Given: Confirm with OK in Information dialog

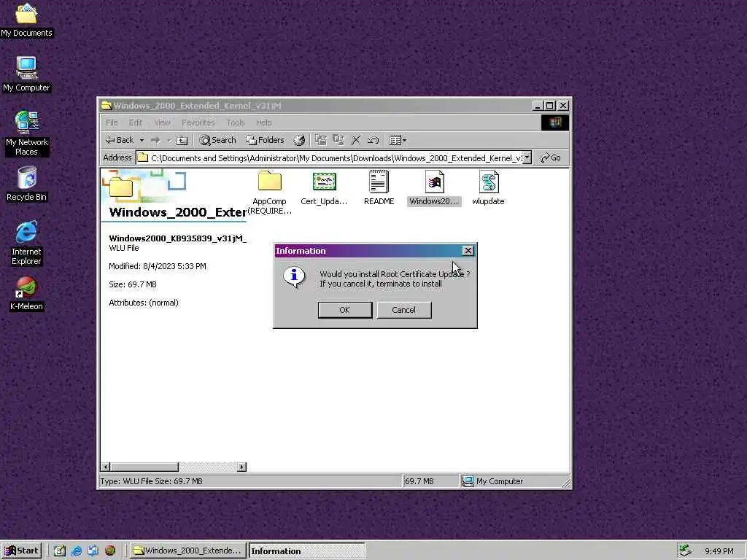Looking at the screenshot, I should [345, 310].
